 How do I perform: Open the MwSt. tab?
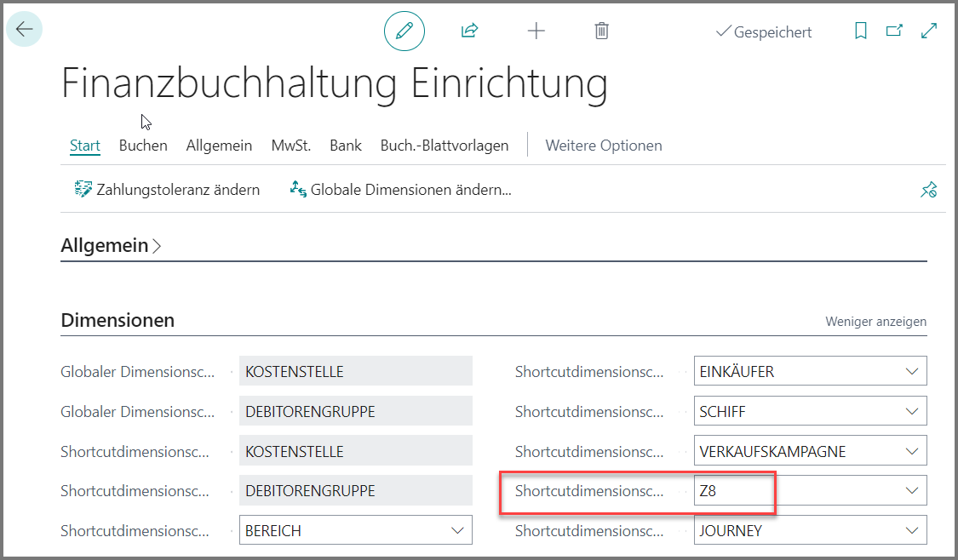click(x=291, y=146)
